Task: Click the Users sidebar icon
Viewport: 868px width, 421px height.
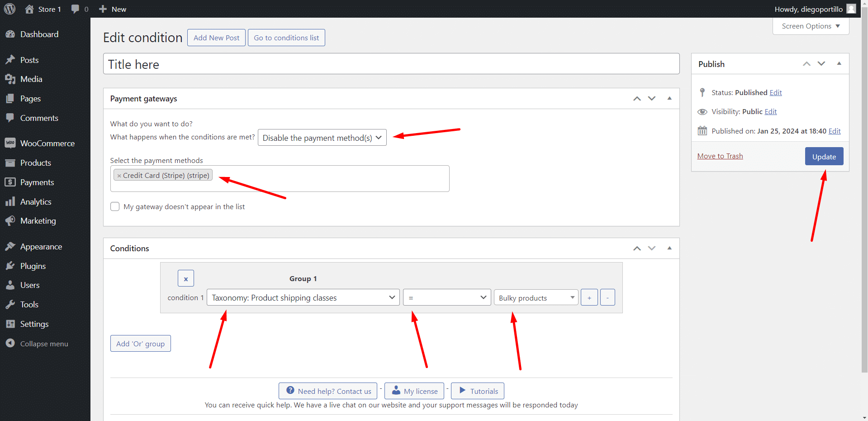Action: (x=11, y=285)
